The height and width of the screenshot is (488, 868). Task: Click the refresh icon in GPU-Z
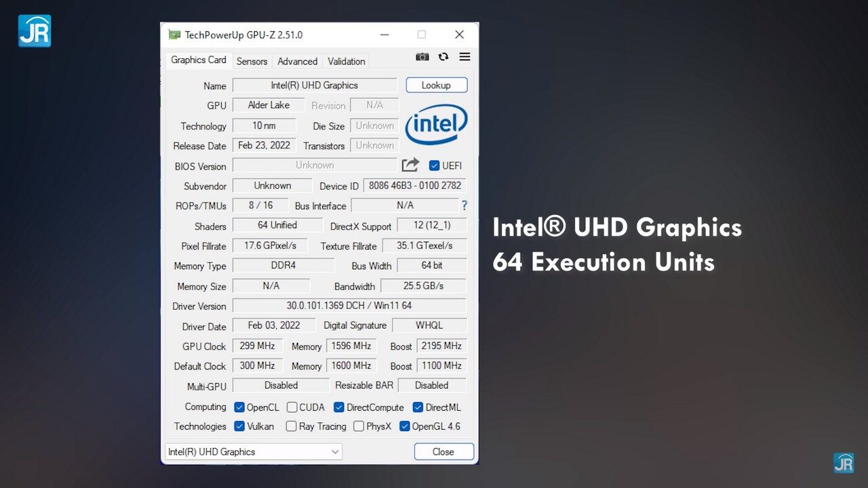click(443, 57)
